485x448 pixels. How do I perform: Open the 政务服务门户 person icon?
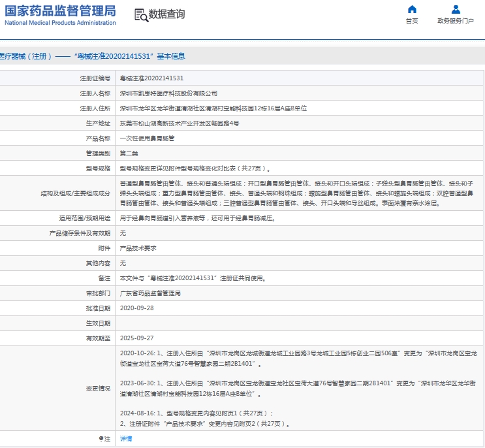click(x=456, y=9)
